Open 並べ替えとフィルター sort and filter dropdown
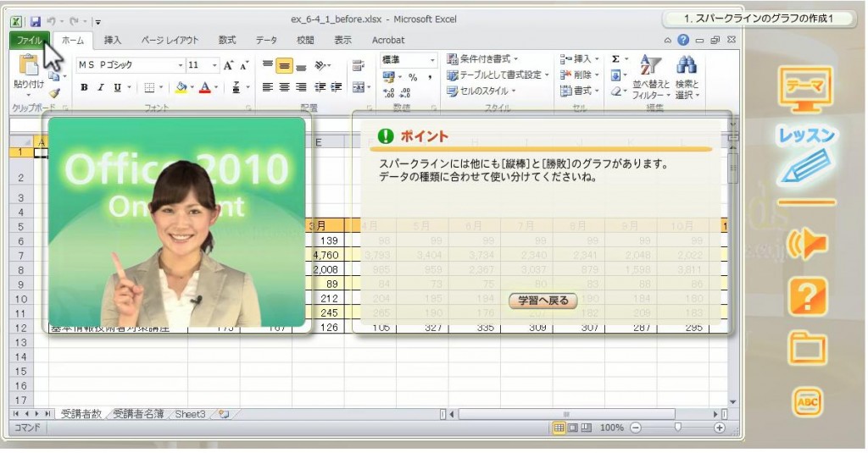 click(651, 76)
